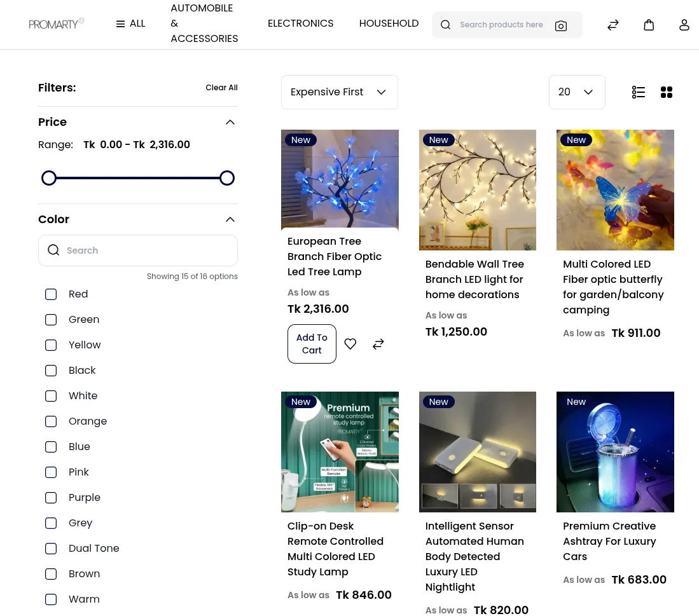
Task: Open the 'Expensive First' sort dropdown
Action: pos(339,92)
